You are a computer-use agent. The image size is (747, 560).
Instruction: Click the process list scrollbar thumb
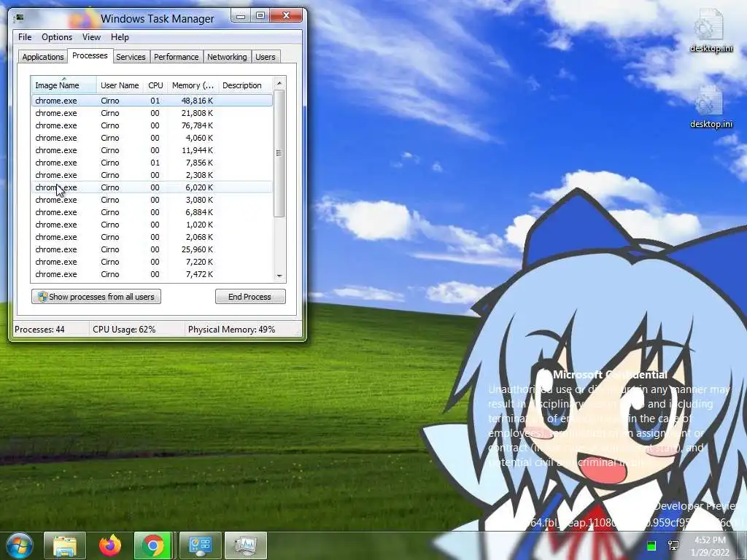pyautogui.click(x=279, y=153)
